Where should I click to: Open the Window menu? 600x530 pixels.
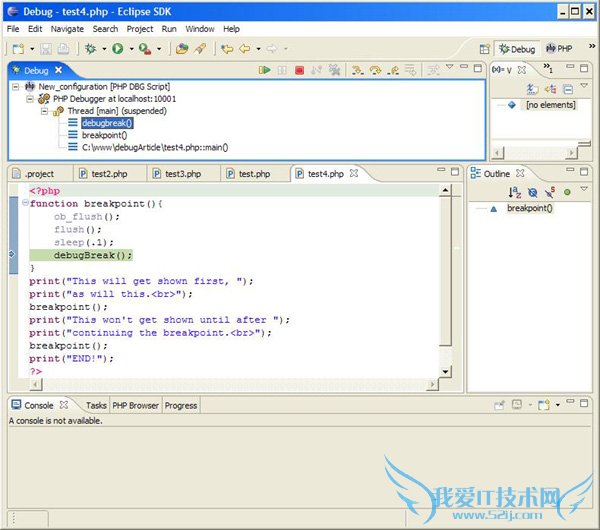[x=200, y=29]
